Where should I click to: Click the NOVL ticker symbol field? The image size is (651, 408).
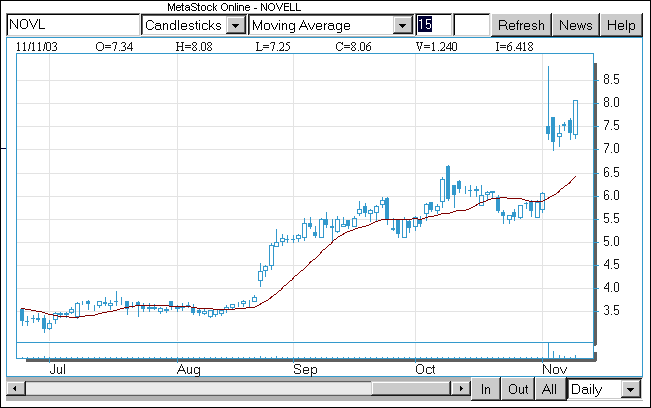point(73,25)
